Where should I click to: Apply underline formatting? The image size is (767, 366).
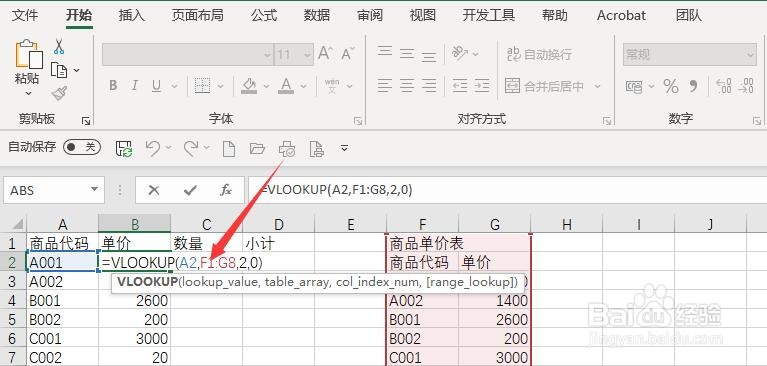(157, 86)
